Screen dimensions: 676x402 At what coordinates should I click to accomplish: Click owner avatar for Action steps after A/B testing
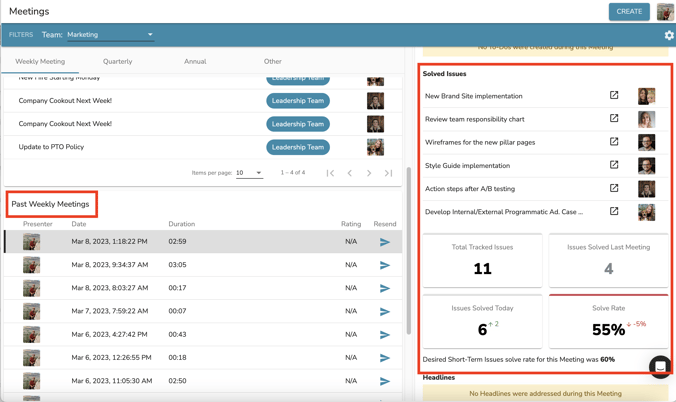(646, 189)
